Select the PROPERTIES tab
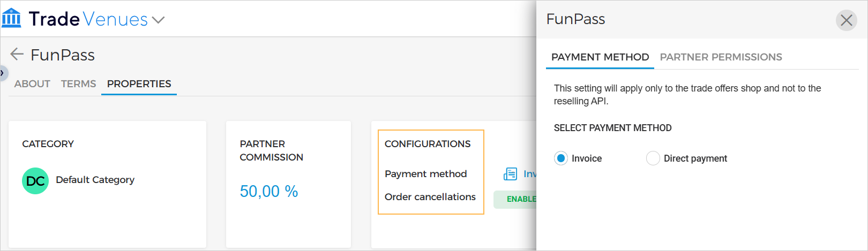This screenshot has width=868, height=251. point(139,84)
